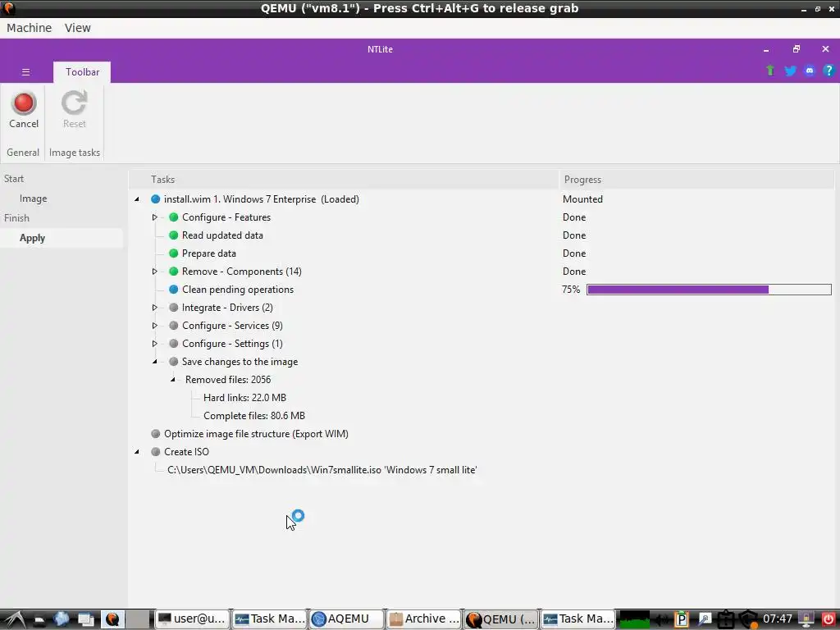Click green dot beside Read updated data
The width and height of the screenshot is (840, 630).
click(x=174, y=235)
